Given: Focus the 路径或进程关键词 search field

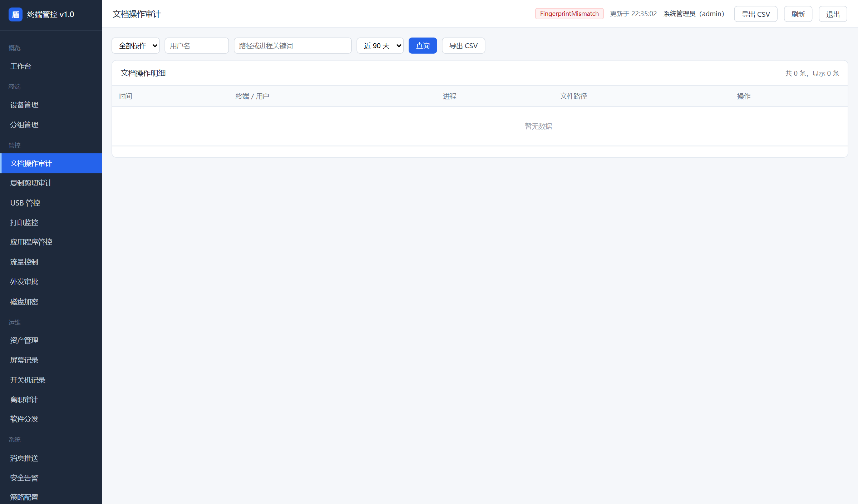Looking at the screenshot, I should click(293, 46).
